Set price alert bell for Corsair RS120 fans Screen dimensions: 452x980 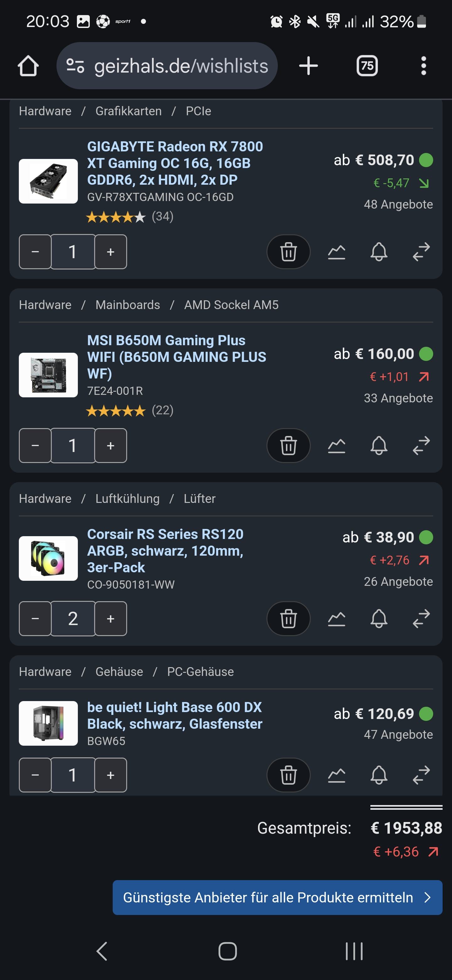tap(379, 618)
